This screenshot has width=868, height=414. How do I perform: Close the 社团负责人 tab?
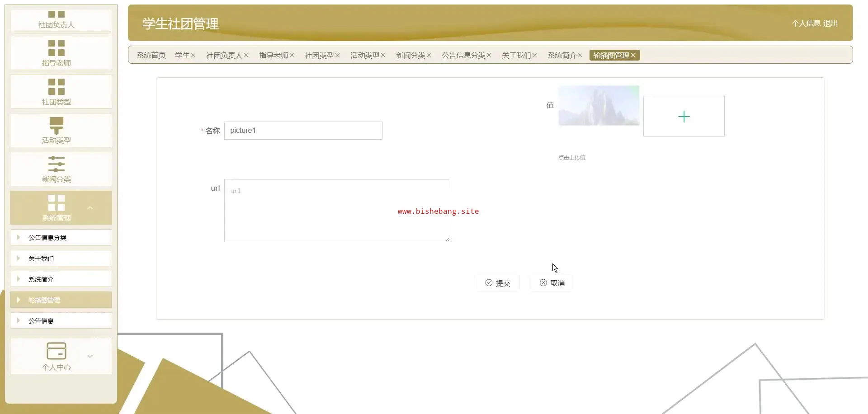click(x=246, y=55)
